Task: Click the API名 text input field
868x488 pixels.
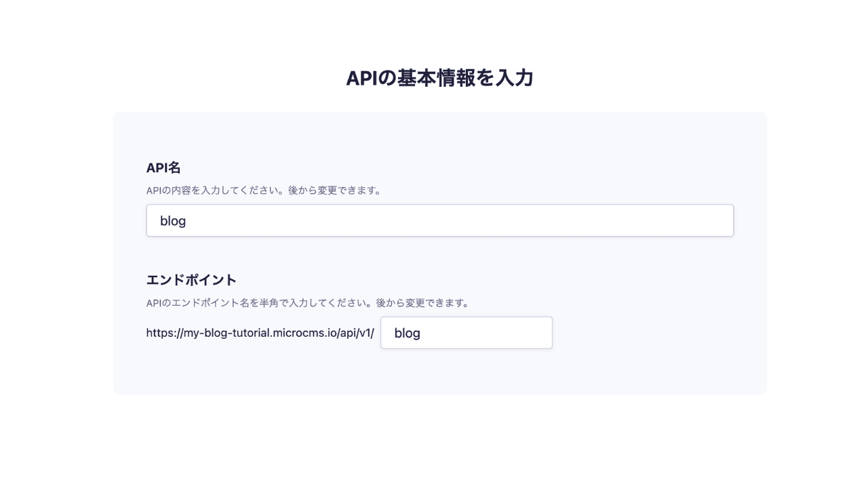Action: (x=439, y=221)
